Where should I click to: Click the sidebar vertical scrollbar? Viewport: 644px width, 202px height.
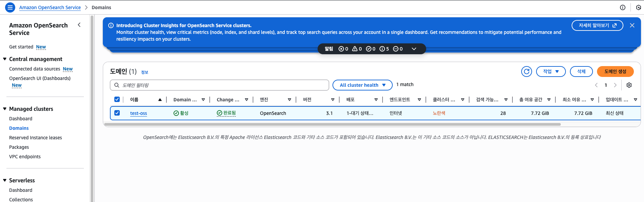(92, 108)
